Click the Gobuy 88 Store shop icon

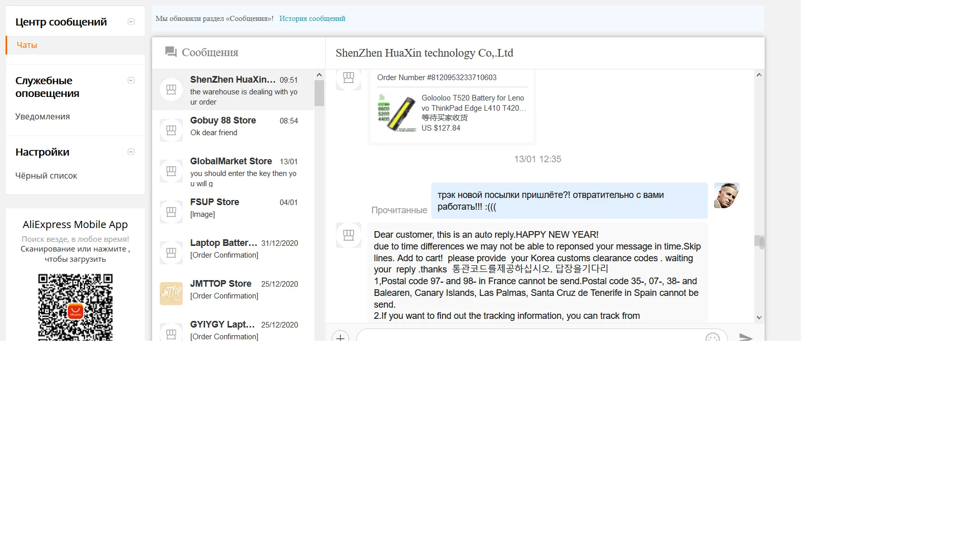point(171,130)
